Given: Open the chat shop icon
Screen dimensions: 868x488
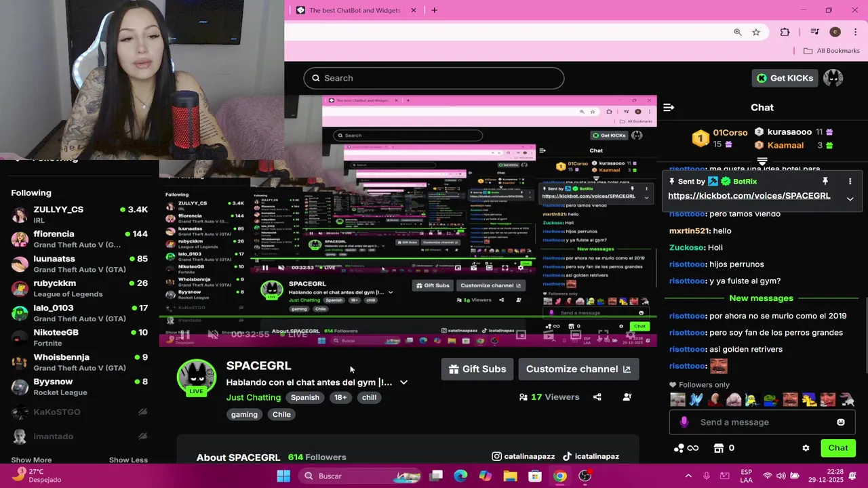Looking at the screenshot, I should click(x=719, y=448).
